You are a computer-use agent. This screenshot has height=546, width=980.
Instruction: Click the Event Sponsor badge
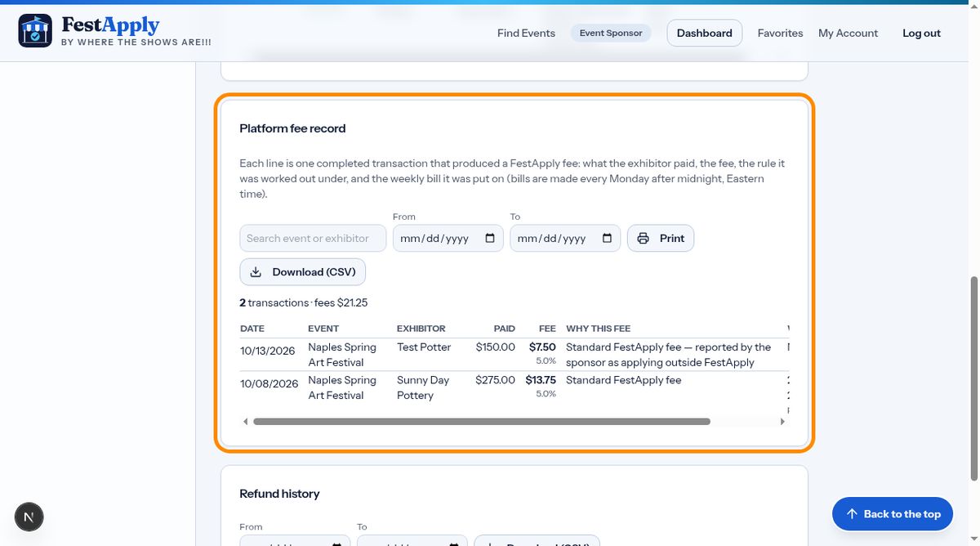[611, 34]
